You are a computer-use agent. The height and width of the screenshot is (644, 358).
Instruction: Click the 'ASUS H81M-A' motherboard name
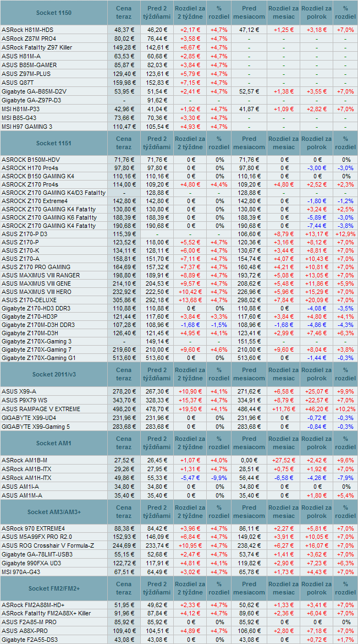[21, 56]
